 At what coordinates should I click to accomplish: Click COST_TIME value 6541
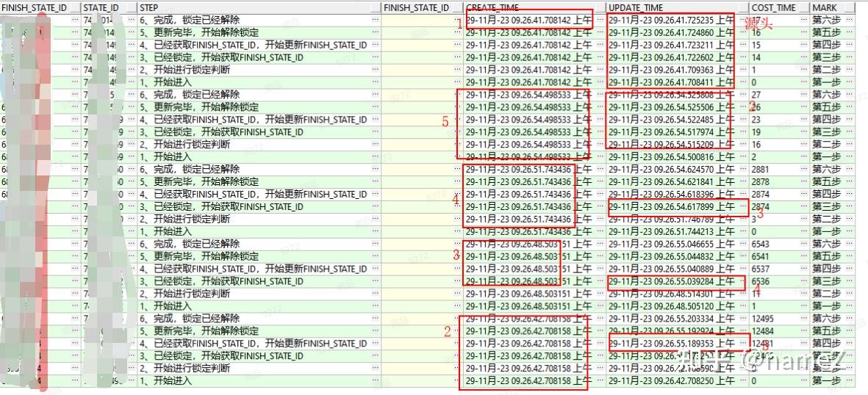click(761, 257)
